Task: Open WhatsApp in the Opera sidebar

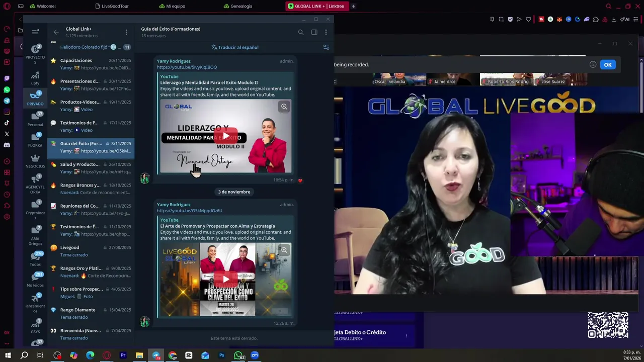Action: pos(7,89)
